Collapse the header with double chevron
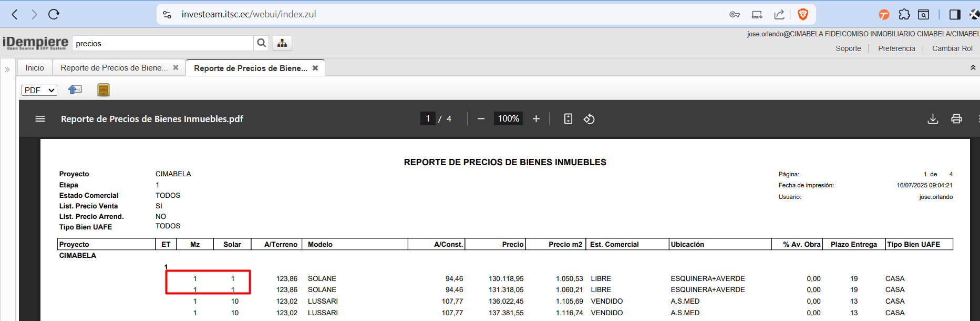Image resolution: width=980 pixels, height=321 pixels. pos(973,67)
